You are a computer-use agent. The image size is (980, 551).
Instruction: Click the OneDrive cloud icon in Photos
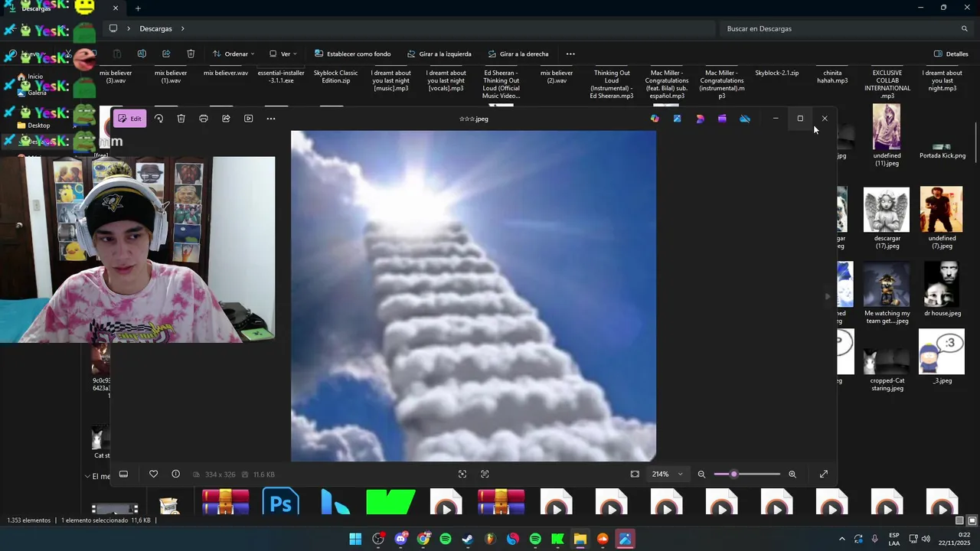coord(745,119)
